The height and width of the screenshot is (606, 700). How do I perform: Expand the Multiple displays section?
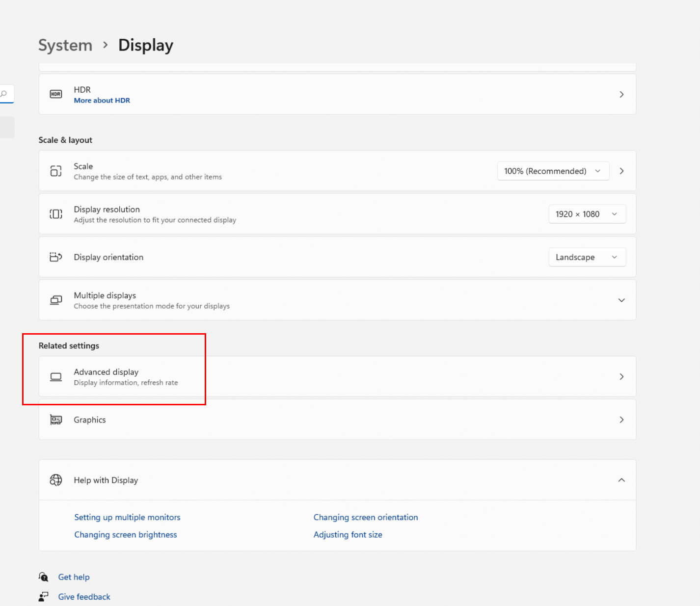[621, 300]
